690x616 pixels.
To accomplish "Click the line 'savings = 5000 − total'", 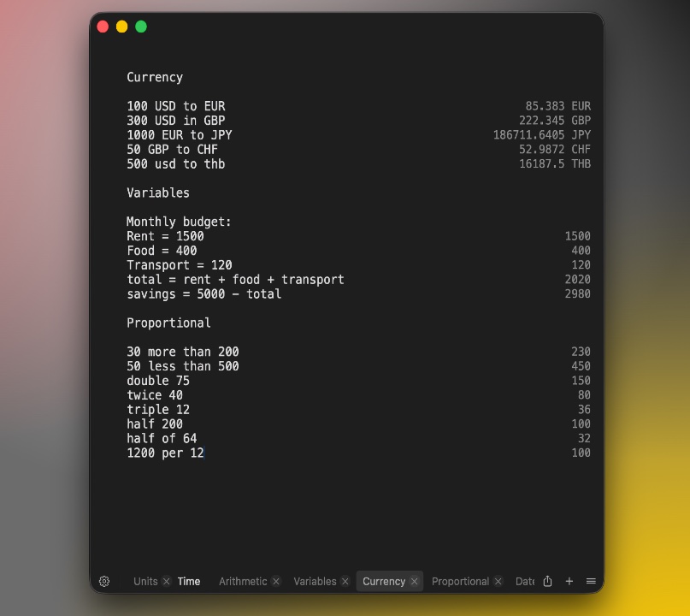I will [x=204, y=294].
